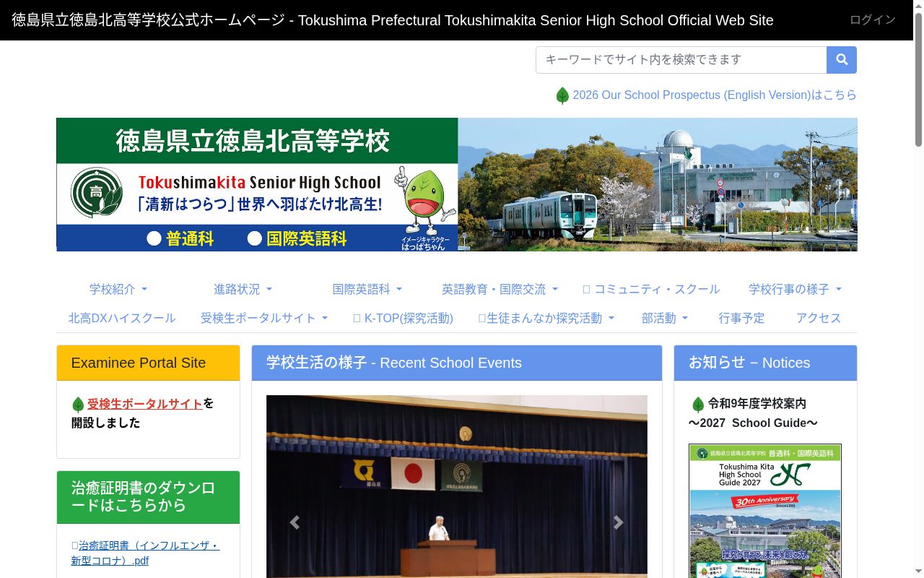This screenshot has height=578, width=924.
Task: Click the school header banner image
Action: pyautogui.click(x=457, y=184)
